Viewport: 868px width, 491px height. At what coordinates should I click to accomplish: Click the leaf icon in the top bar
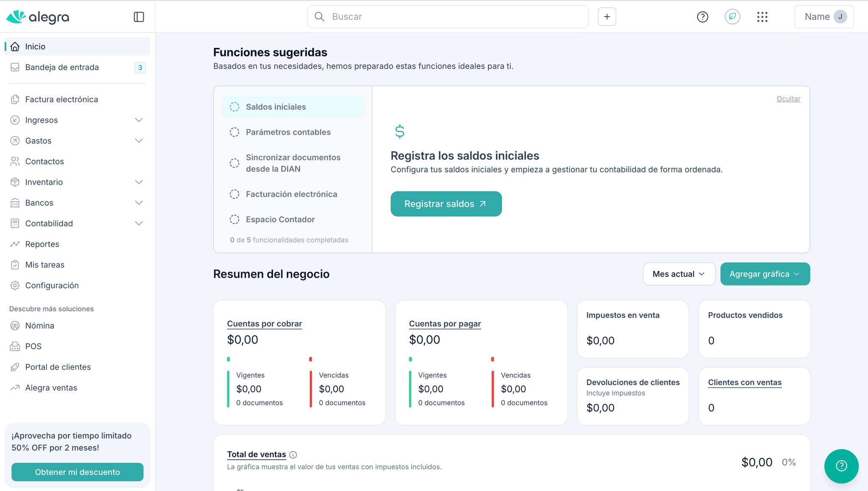tap(732, 17)
